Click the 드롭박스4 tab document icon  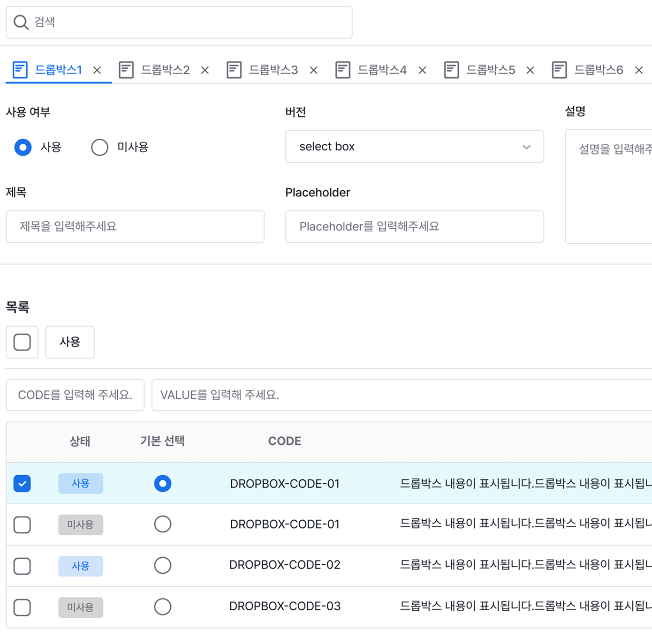pos(343,70)
